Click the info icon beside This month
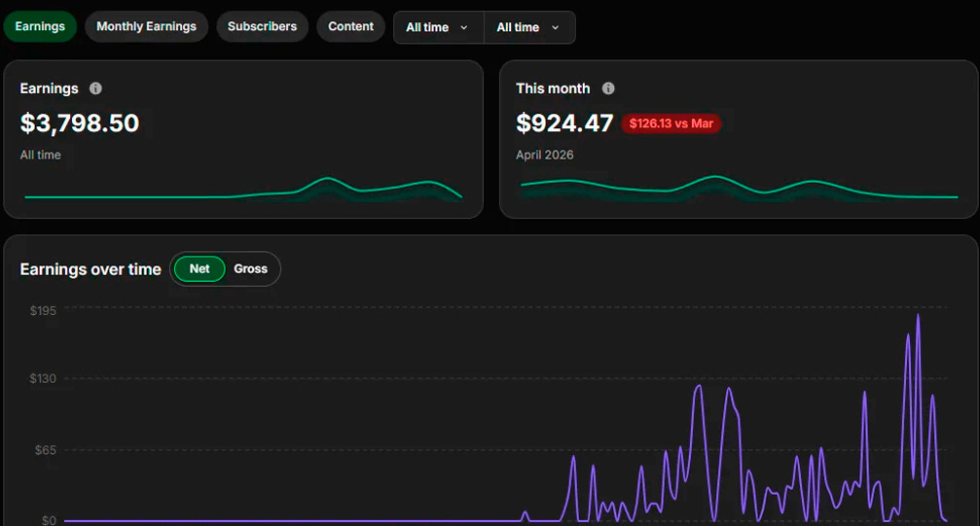This screenshot has width=980, height=526. pos(608,88)
